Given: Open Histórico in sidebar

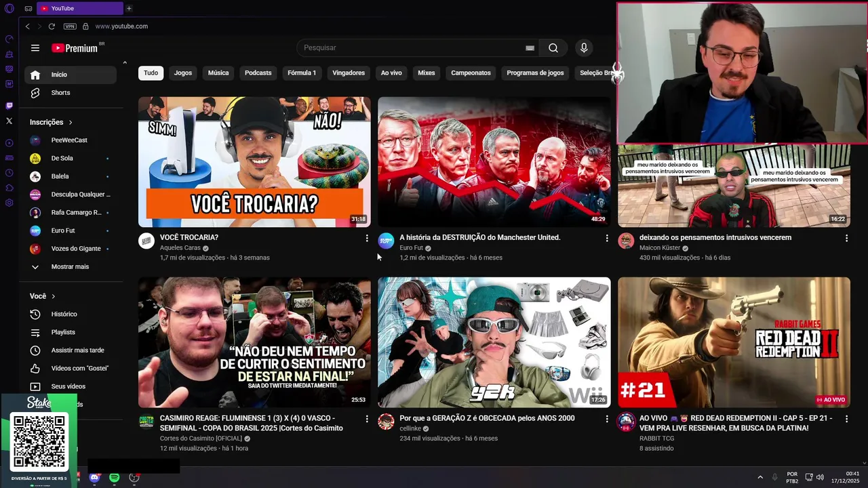Looking at the screenshot, I should pos(71,314).
